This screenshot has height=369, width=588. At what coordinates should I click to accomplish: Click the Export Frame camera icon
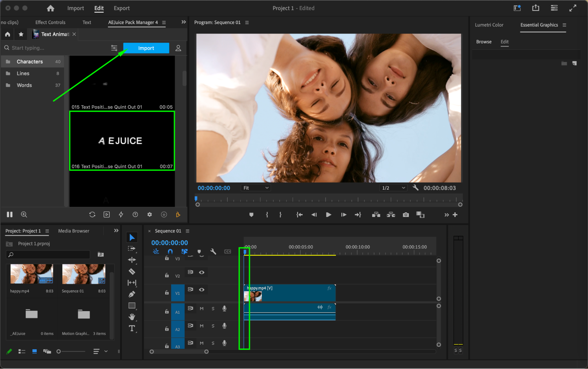(x=406, y=215)
